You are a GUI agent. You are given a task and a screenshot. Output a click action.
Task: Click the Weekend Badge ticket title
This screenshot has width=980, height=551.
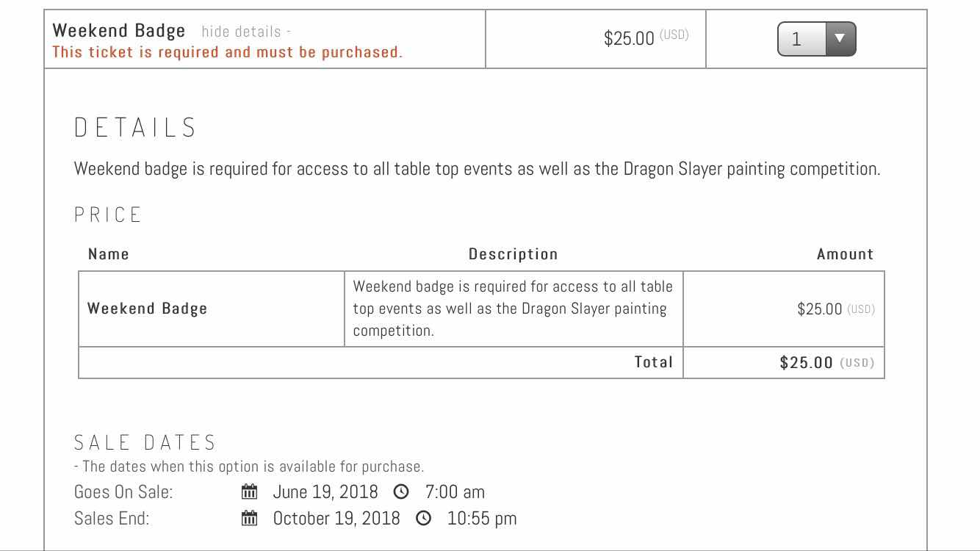119,31
